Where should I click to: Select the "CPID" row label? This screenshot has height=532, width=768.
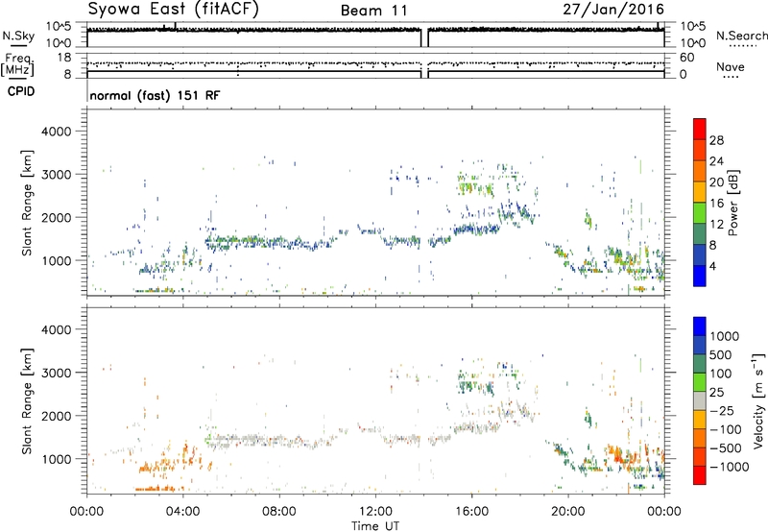pos(21,91)
